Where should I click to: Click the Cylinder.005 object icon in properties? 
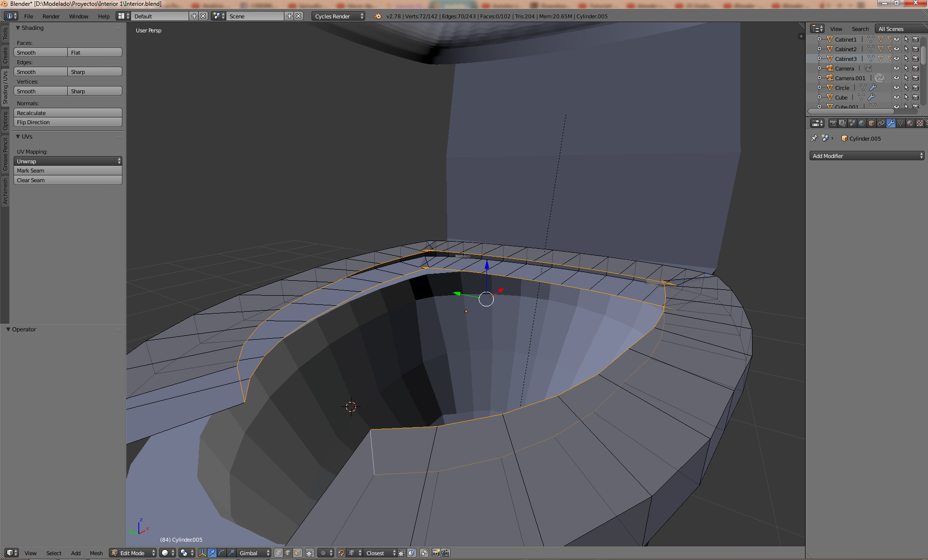(x=844, y=138)
